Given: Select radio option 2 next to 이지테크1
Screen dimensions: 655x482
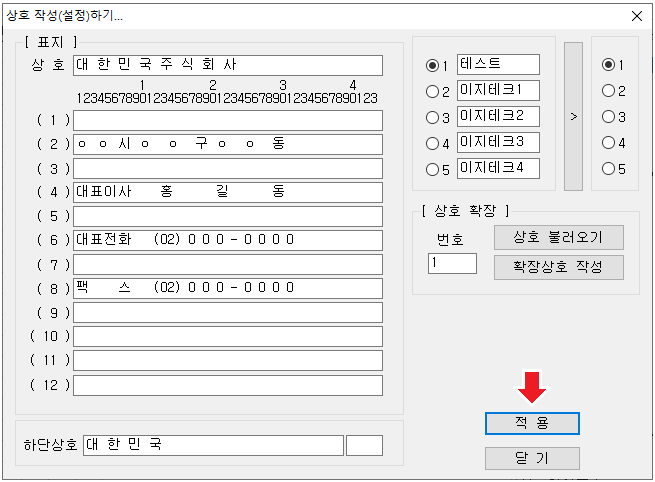Looking at the screenshot, I should coord(433,91).
